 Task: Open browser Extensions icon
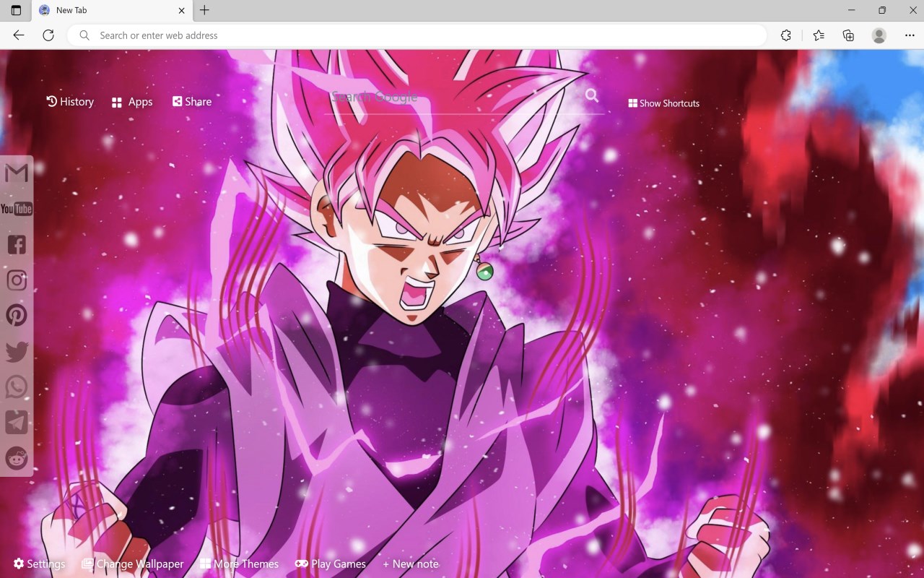[x=786, y=35]
